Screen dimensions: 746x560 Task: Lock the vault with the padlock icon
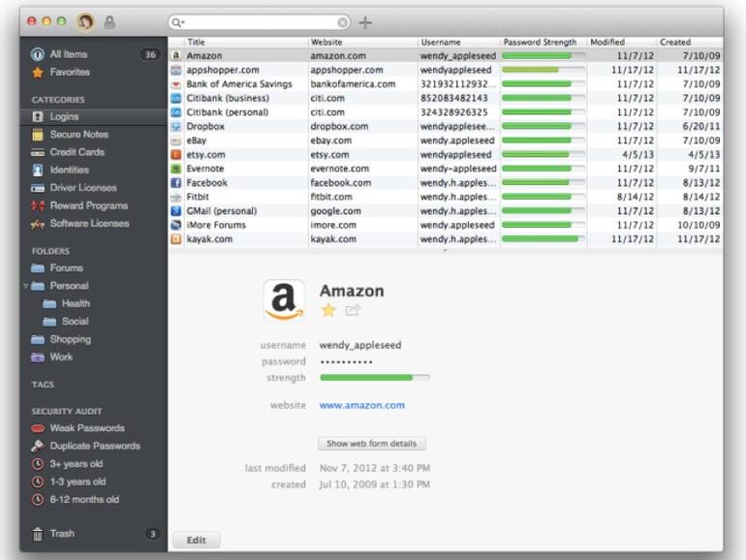(109, 22)
